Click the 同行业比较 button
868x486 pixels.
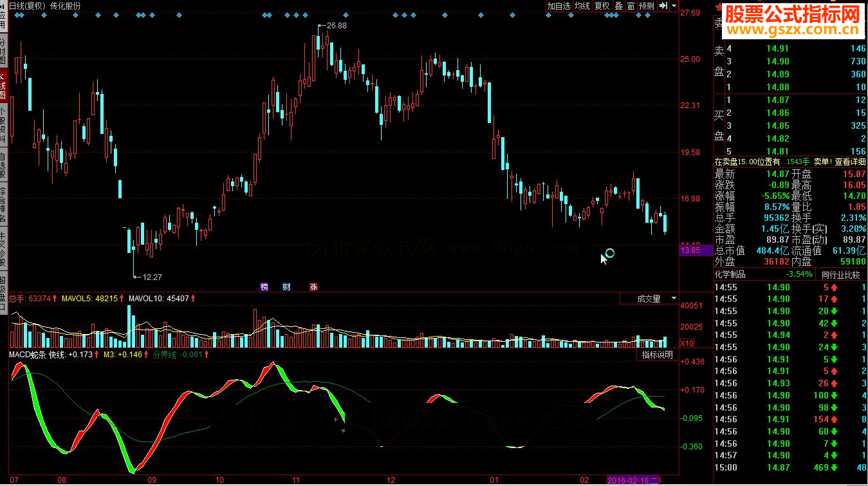pos(840,274)
